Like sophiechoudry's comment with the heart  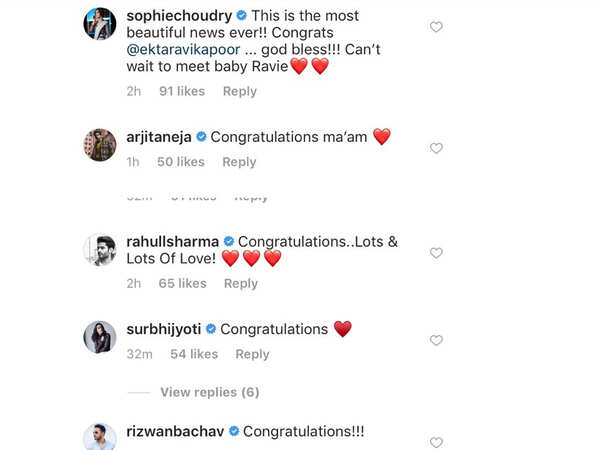tap(436, 27)
